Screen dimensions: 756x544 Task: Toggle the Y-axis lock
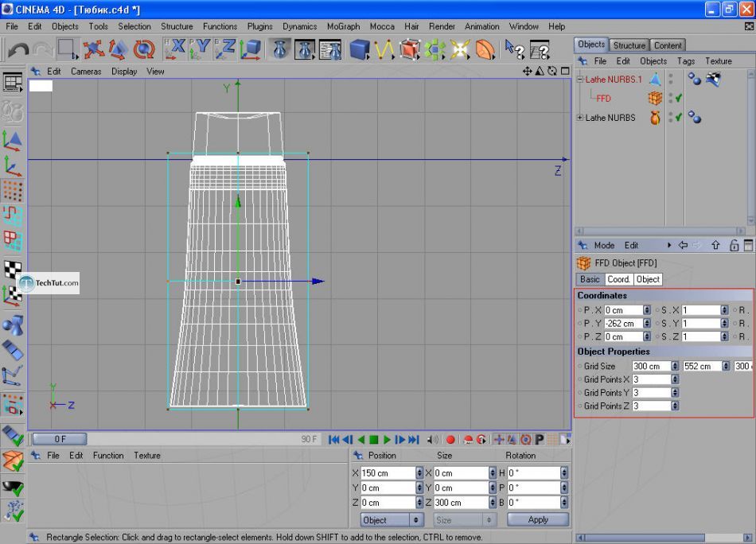coord(200,49)
